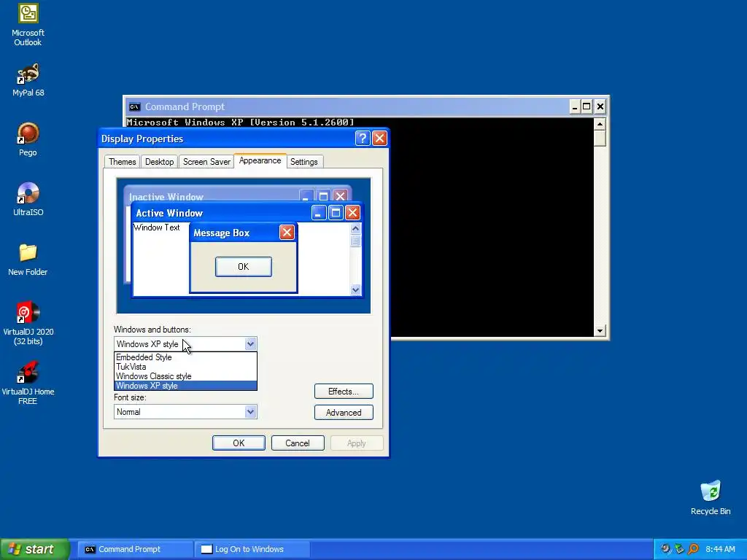Image resolution: width=747 pixels, height=560 pixels.
Task: Maximize the Command Prompt window
Action: tap(587, 106)
